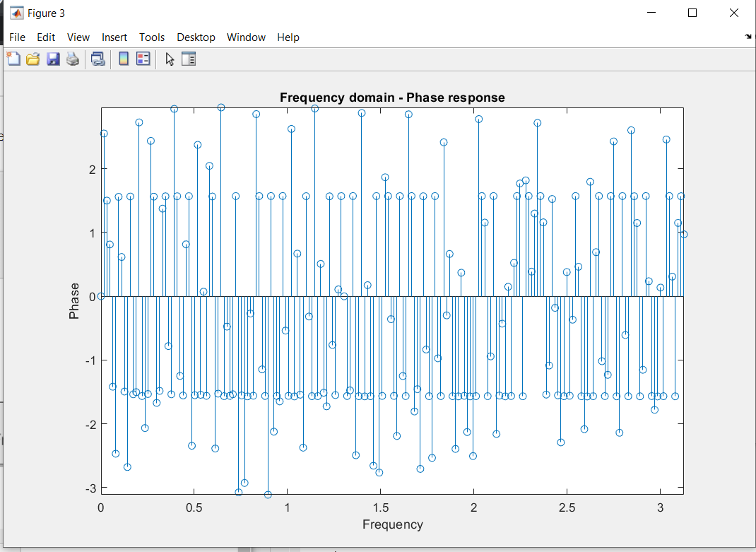The width and height of the screenshot is (756, 552).
Task: Expand the View menu
Action: click(x=78, y=37)
